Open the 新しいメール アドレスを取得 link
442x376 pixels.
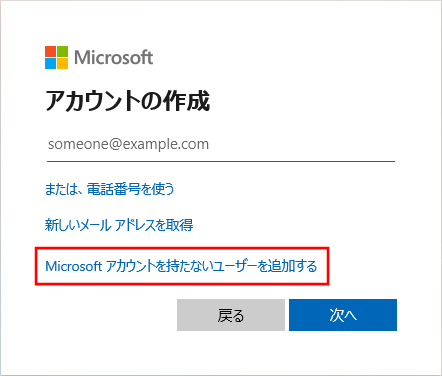[119, 225]
